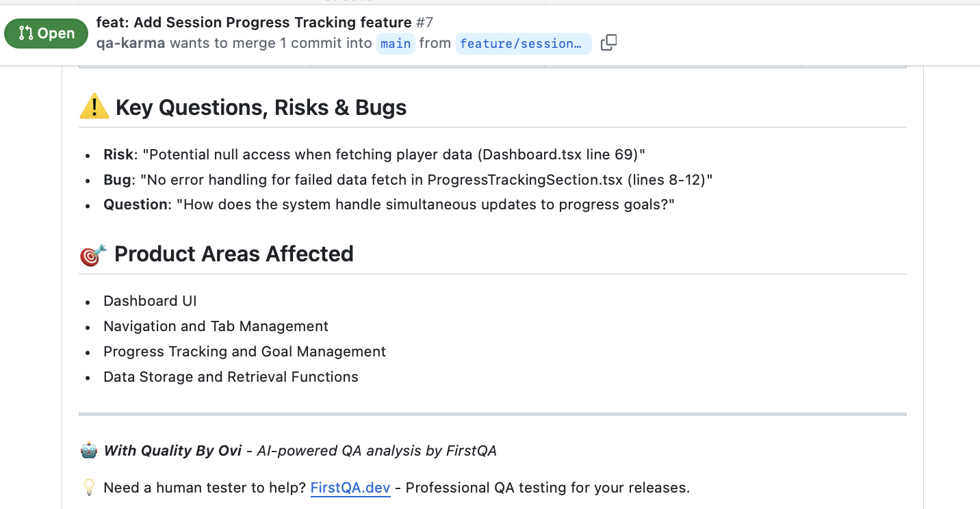Click the pull request title text

[254, 23]
